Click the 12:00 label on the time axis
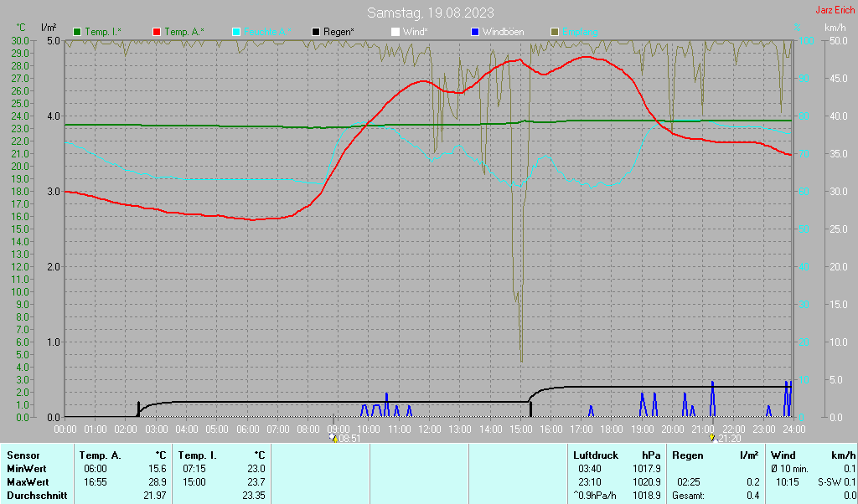Screen dimensions: 858x504 coord(429,429)
